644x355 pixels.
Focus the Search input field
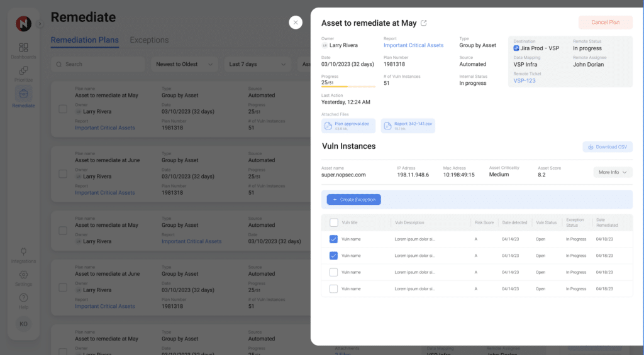97,65
